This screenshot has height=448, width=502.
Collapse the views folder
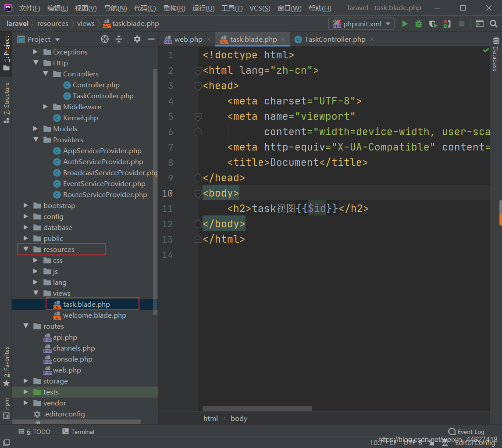pyautogui.click(x=36, y=293)
